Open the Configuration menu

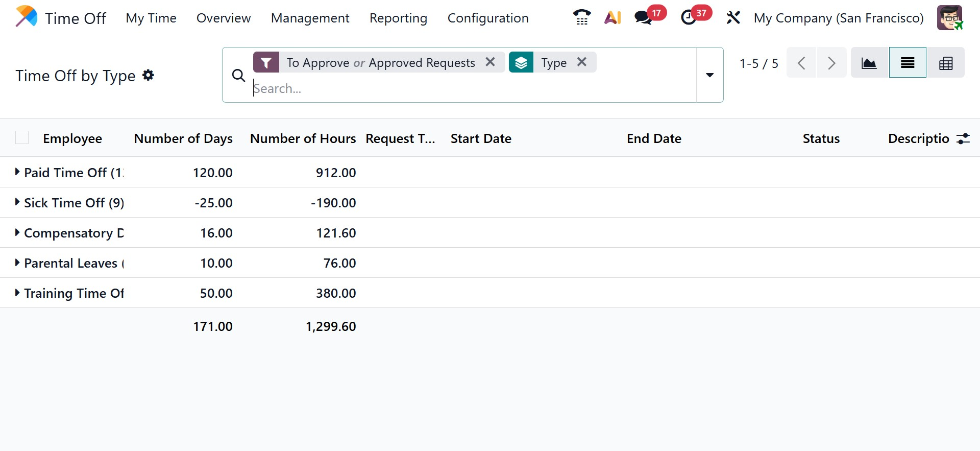click(488, 18)
